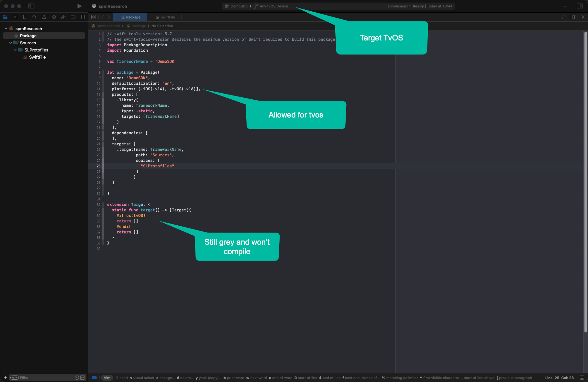Open the debug navigator
The height and width of the screenshot is (382, 588).
pyautogui.click(x=63, y=17)
